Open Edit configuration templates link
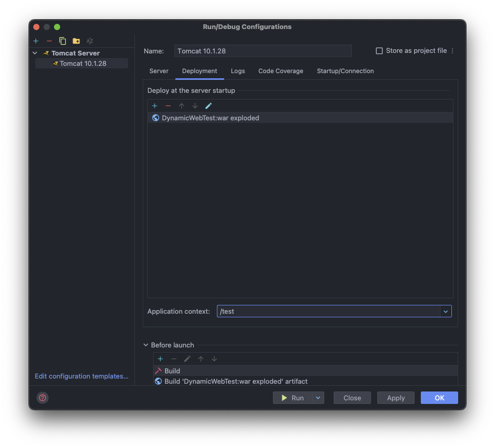 pos(81,376)
